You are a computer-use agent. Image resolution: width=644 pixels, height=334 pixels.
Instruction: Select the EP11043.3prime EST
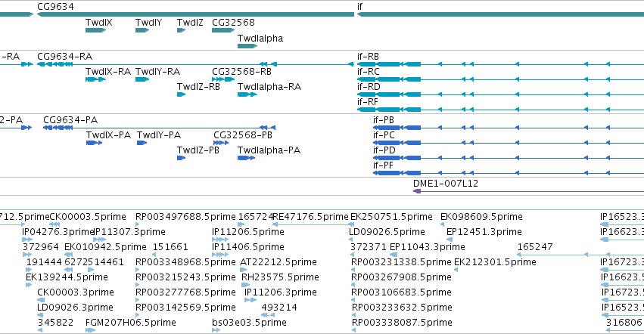coord(395,255)
